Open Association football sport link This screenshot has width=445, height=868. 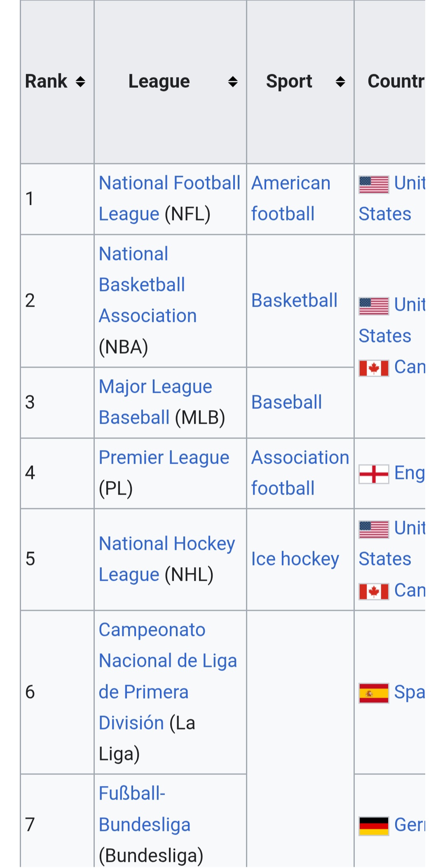pyautogui.click(x=300, y=473)
